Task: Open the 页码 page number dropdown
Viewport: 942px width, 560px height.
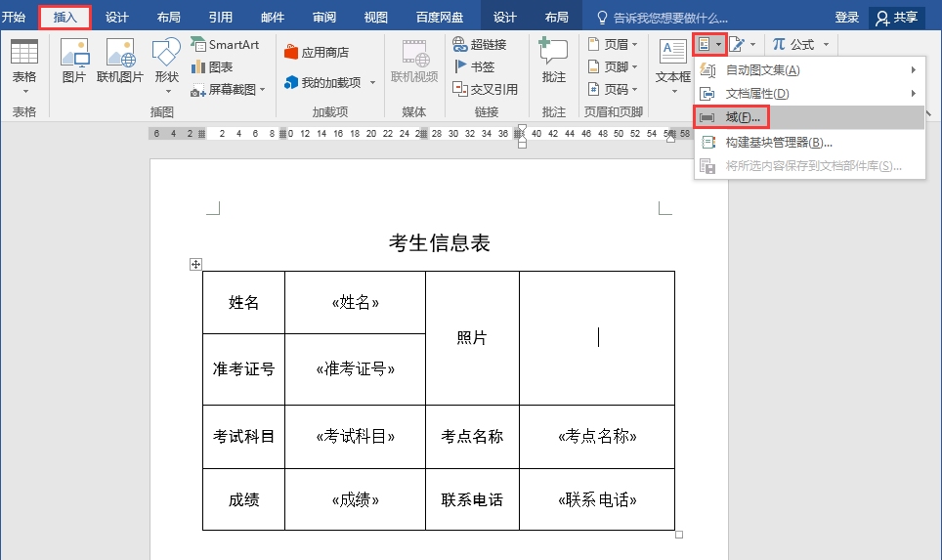Action: 613,90
